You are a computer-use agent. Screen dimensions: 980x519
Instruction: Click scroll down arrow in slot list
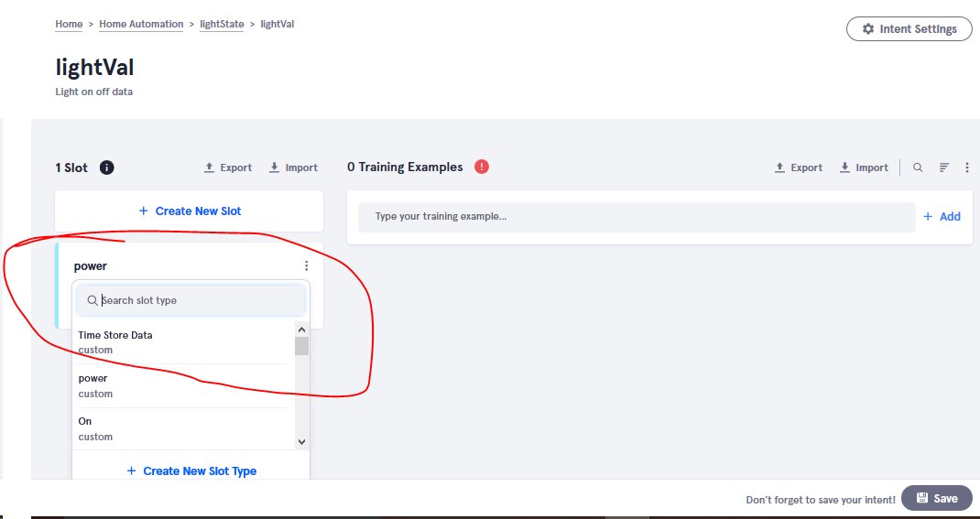pyautogui.click(x=301, y=441)
